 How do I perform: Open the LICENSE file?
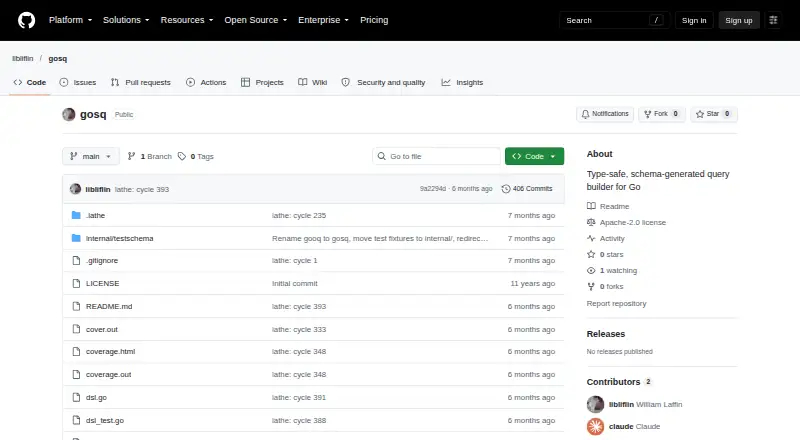(103, 283)
